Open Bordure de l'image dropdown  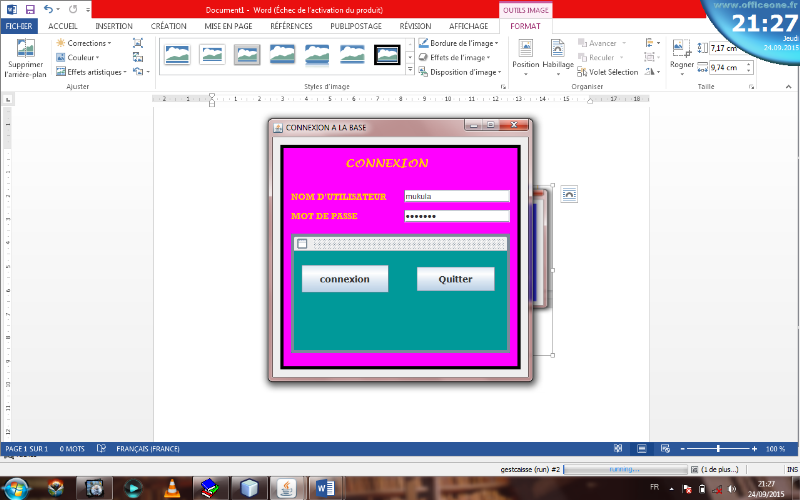tap(458, 43)
